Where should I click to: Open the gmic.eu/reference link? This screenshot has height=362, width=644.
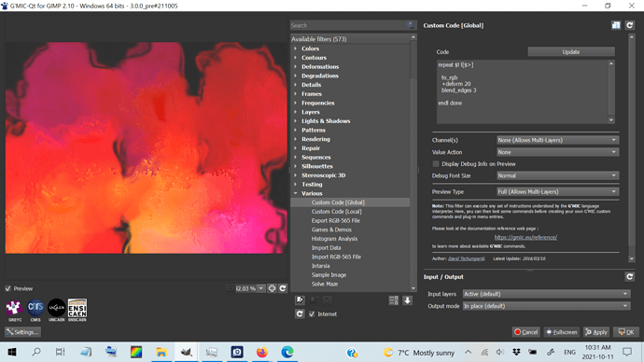coord(525,237)
